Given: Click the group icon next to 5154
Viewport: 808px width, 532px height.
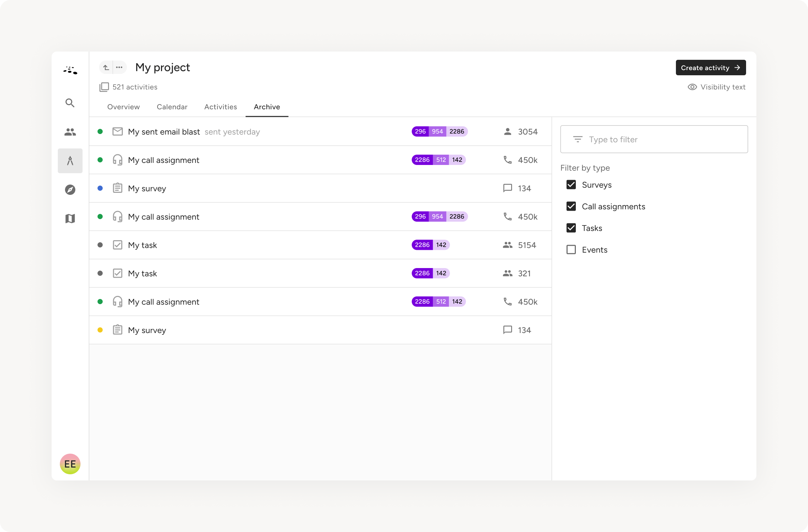Looking at the screenshot, I should click(x=507, y=245).
